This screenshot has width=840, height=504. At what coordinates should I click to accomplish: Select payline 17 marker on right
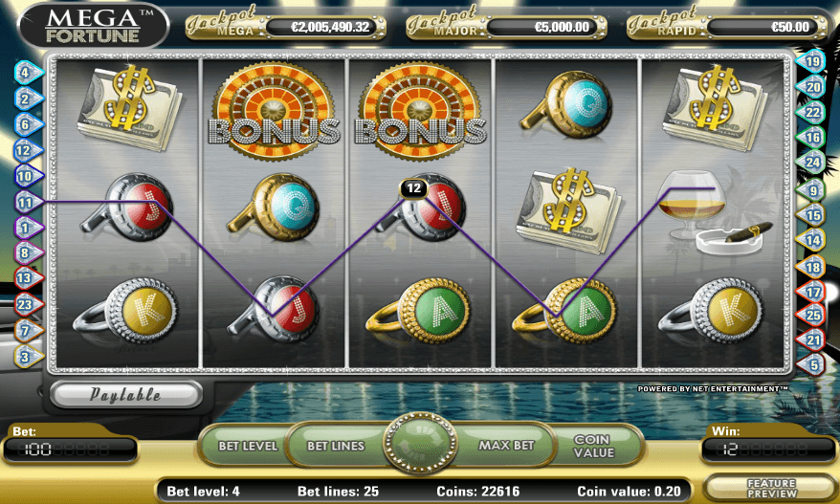[x=812, y=293]
